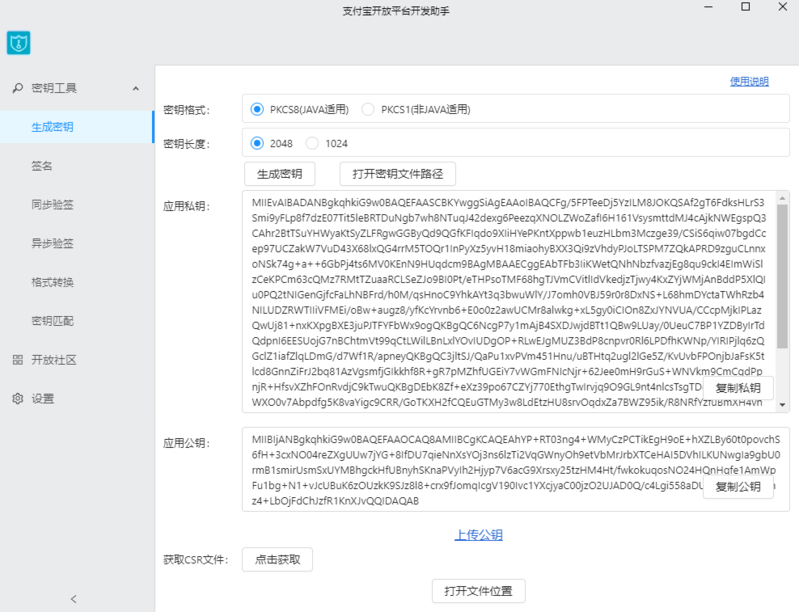Screen dimensions: 799x612
Task: Click the gear icon beside 设置
Action: pyautogui.click(x=18, y=398)
